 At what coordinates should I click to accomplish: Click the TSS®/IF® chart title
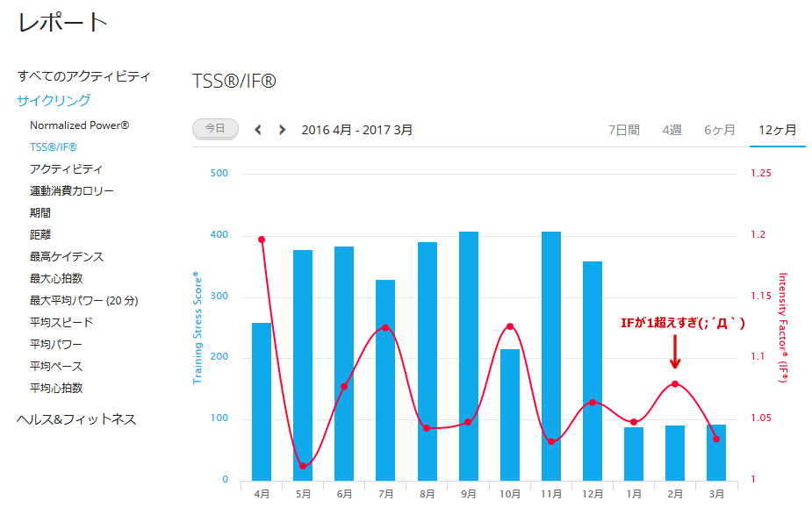(x=234, y=81)
